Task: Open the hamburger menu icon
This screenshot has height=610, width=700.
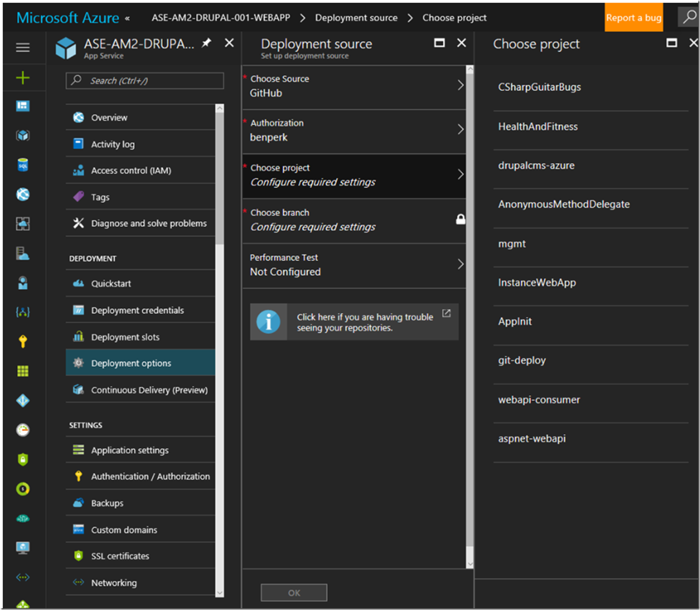Action: point(23,47)
